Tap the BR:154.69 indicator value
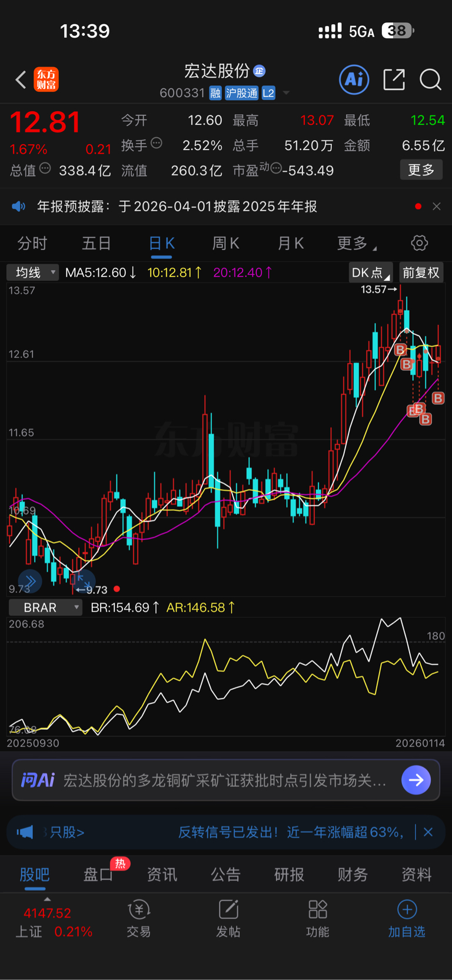This screenshot has height=980, width=452. pos(125,607)
